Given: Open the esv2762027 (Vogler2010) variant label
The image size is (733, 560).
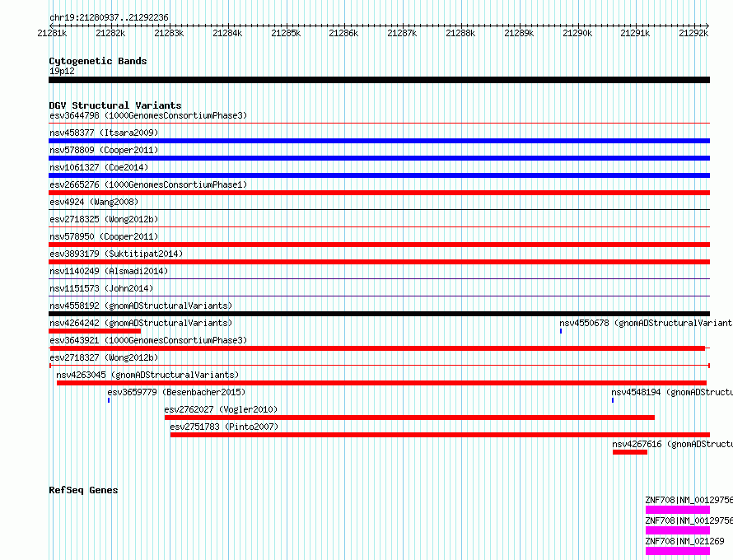Looking at the screenshot, I should pos(221,409).
